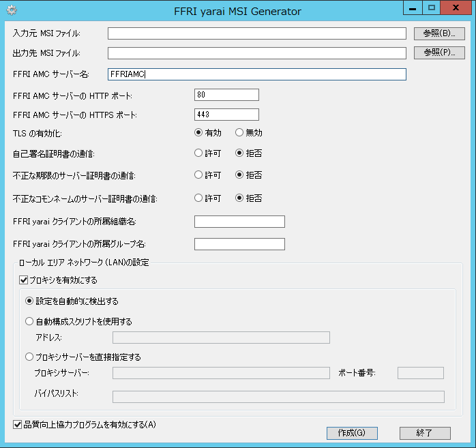Click the 入力元 MSI ファイル input field

click(257, 33)
